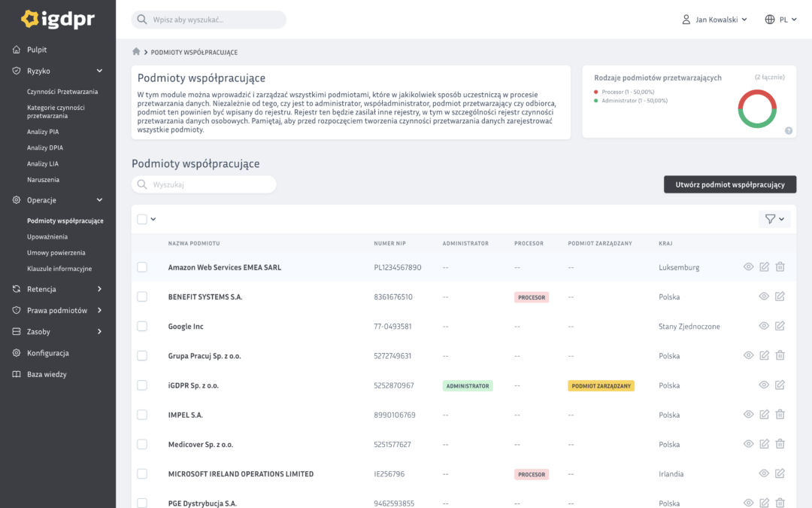Click green Administrator legend dot
The image size is (812, 508).
coord(595,101)
